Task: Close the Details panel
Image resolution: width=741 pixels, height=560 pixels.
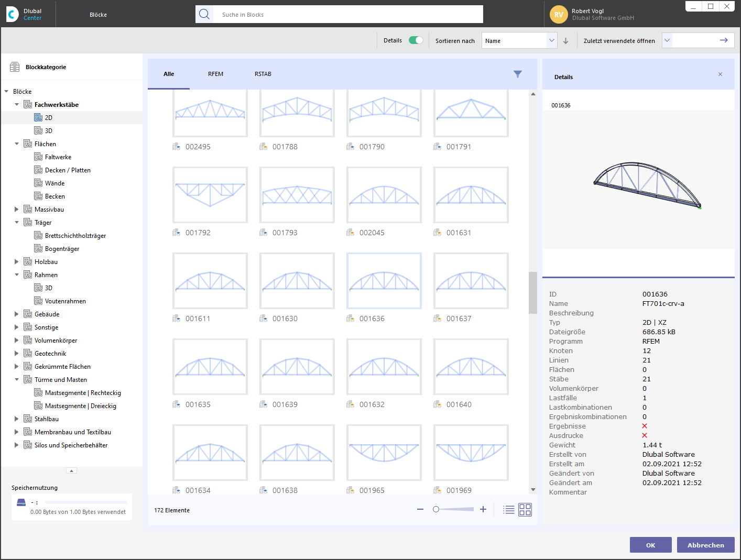Action: [x=721, y=74]
